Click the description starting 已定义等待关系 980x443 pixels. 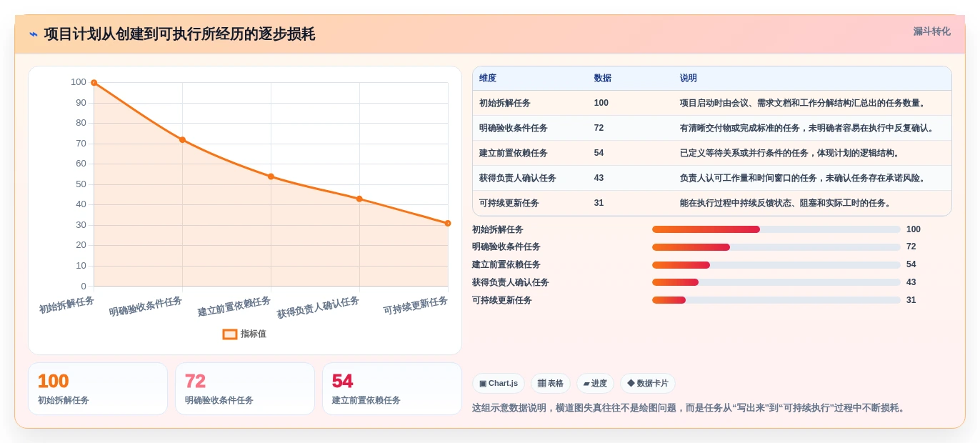[791, 153]
